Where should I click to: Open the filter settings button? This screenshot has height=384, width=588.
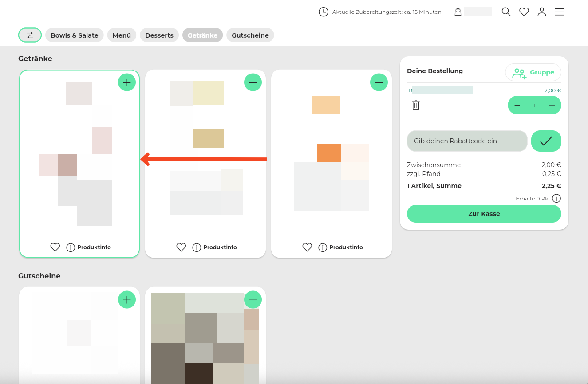(30, 35)
